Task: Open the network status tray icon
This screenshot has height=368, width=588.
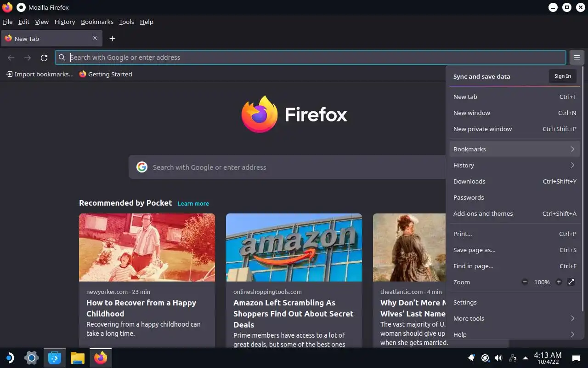Action: coord(513,357)
